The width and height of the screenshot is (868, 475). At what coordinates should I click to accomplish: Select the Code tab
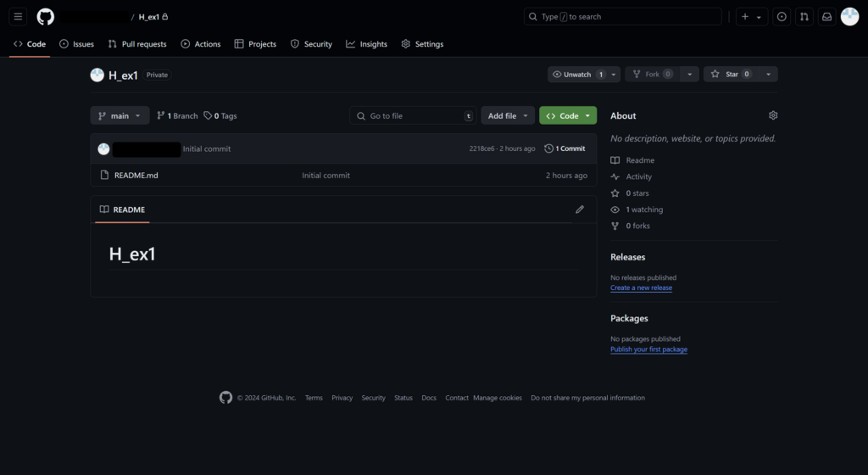click(30, 44)
